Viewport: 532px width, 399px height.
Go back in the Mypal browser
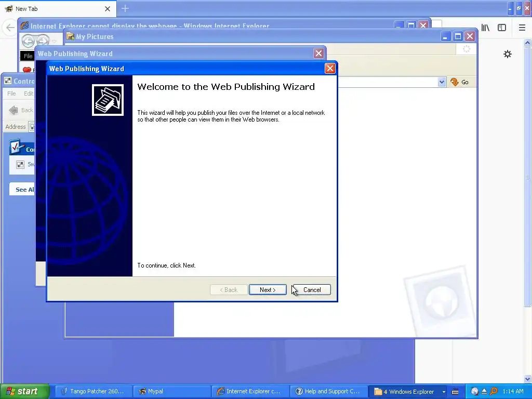[10, 28]
